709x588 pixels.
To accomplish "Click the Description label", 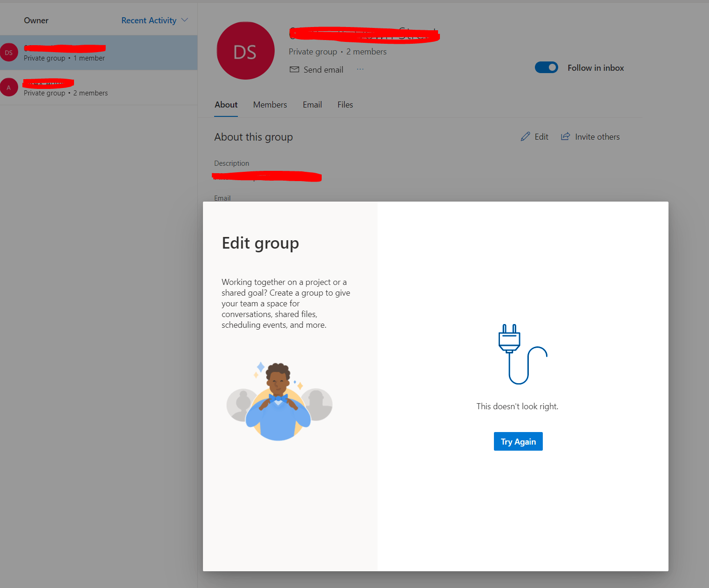I will pos(231,163).
